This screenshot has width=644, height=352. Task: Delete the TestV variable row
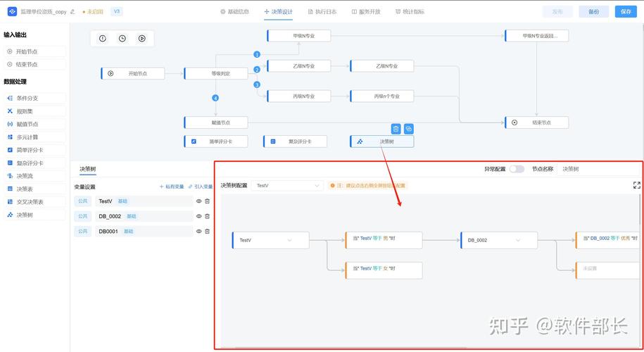click(208, 201)
